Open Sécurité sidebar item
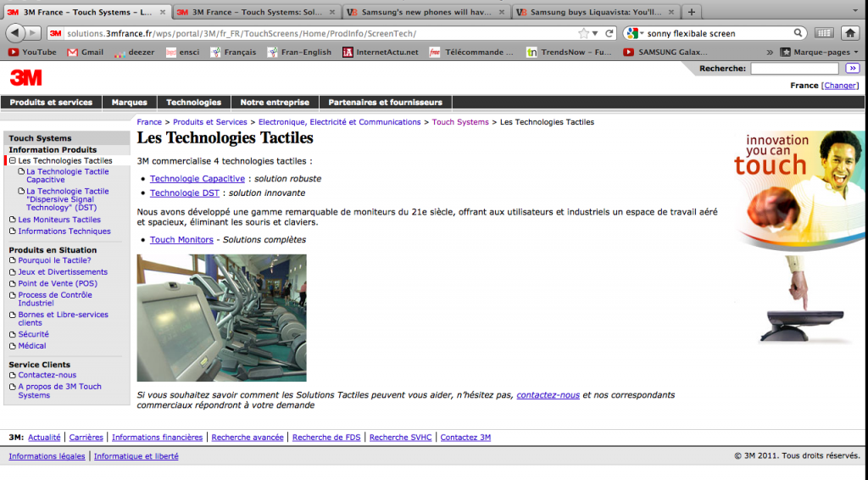The width and height of the screenshot is (868, 480). click(33, 334)
